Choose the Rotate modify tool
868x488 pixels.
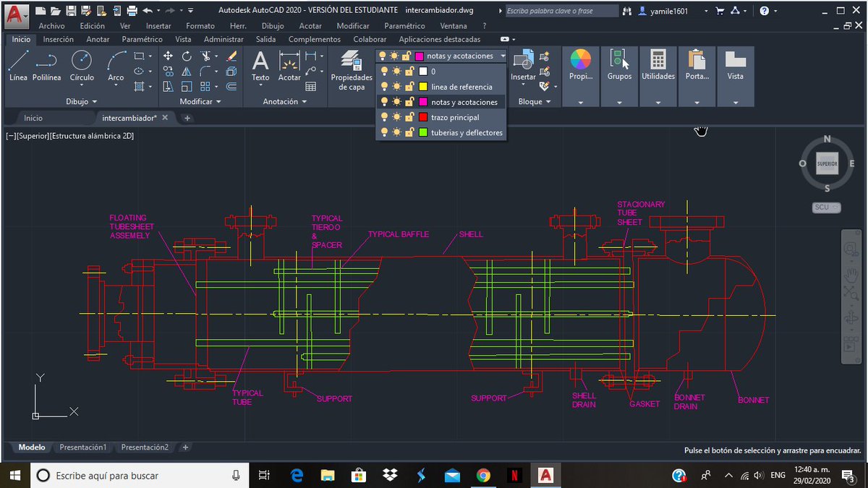pos(187,56)
